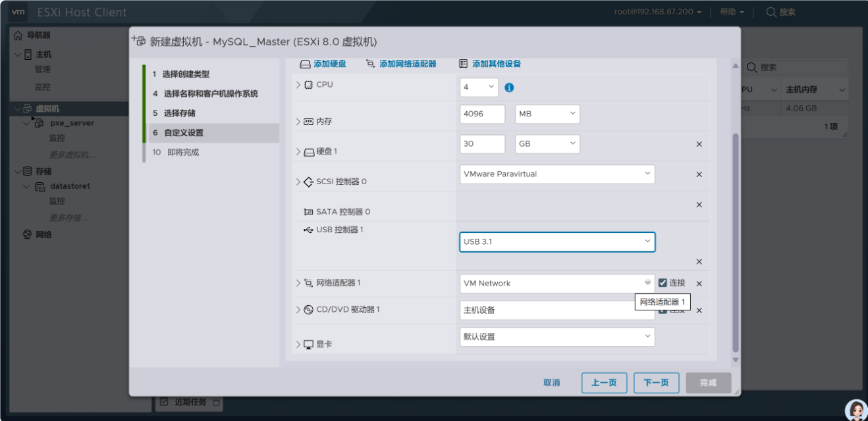Select 管理 under 主机
This screenshot has width=868, height=421.
pos(42,69)
